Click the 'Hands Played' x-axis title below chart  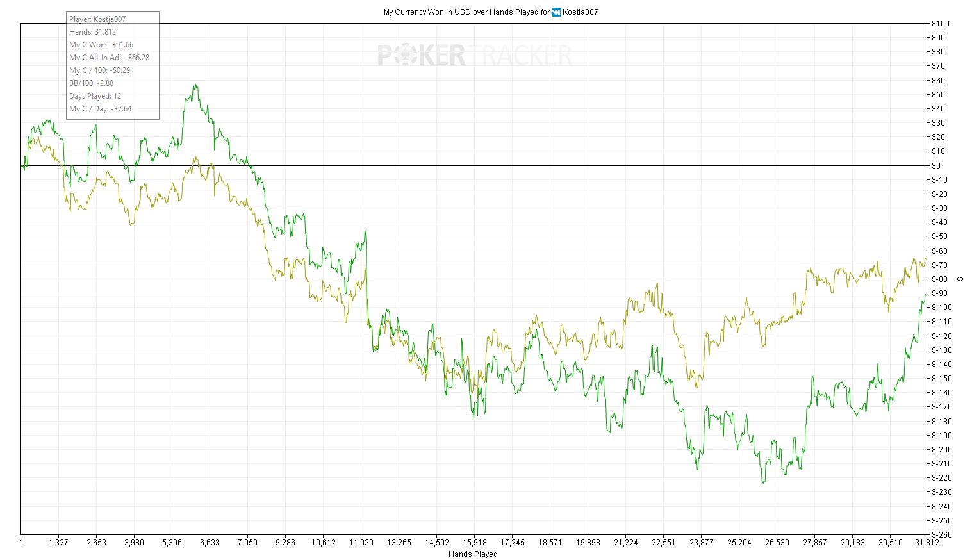point(473,554)
